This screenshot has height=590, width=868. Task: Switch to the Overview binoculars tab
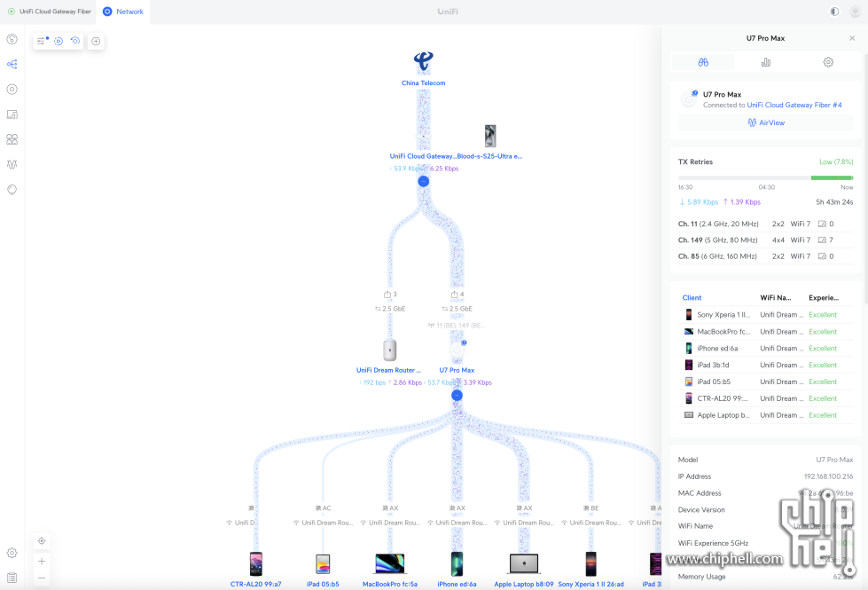coord(703,62)
